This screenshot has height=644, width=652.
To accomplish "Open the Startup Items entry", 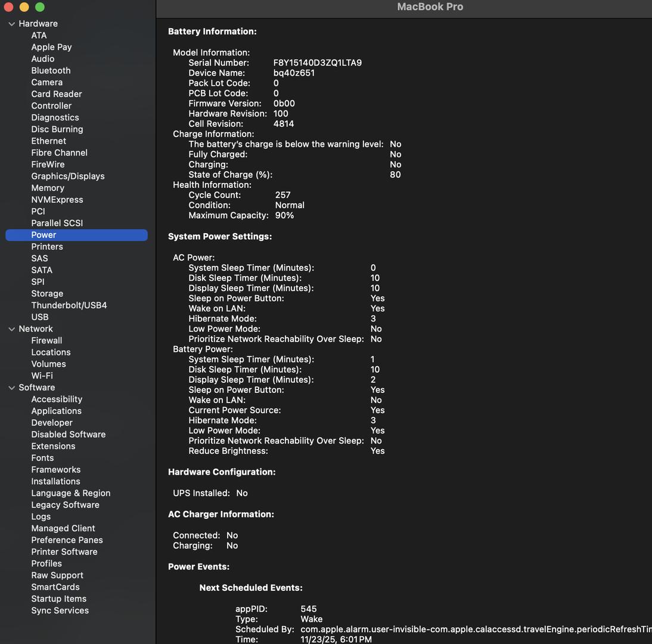I will [58, 599].
